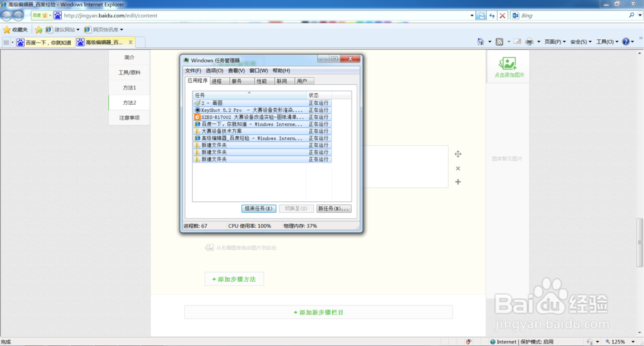
Task: Open the Quick Tabs grid icon
Action: pos(6,42)
